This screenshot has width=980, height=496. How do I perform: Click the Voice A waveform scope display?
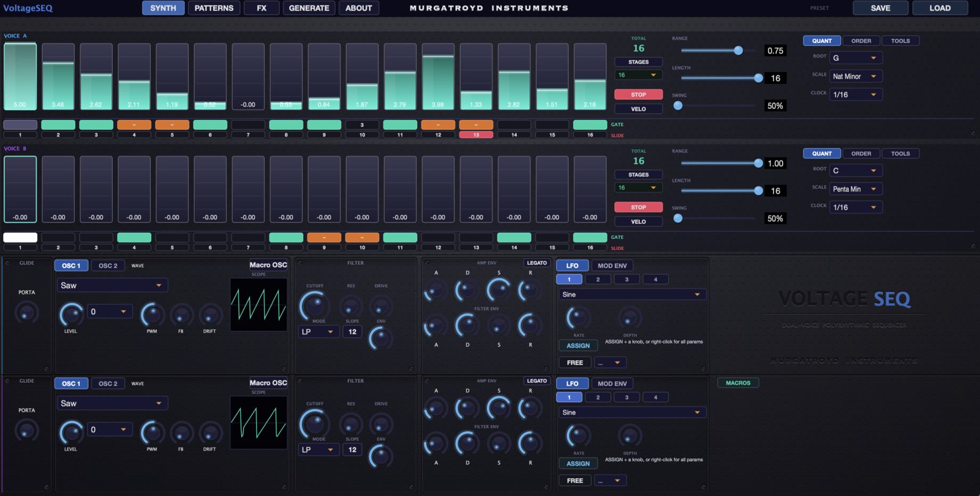click(x=258, y=305)
